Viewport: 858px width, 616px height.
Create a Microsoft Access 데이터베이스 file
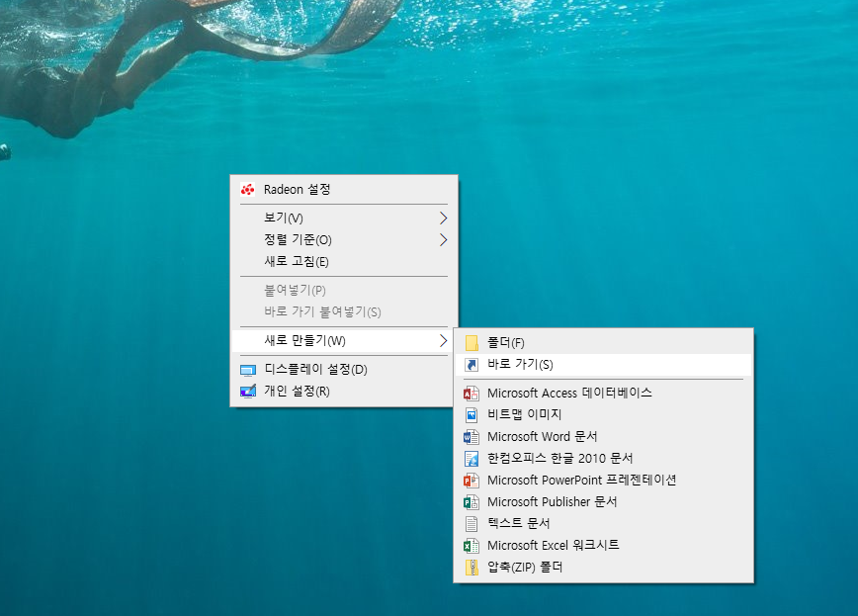(604, 394)
